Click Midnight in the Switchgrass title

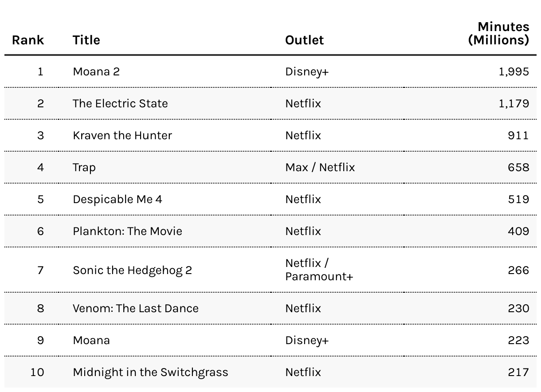(150, 372)
